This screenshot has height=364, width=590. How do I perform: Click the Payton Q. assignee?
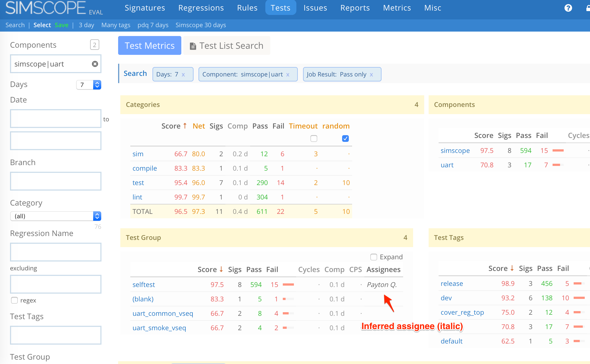click(x=382, y=284)
